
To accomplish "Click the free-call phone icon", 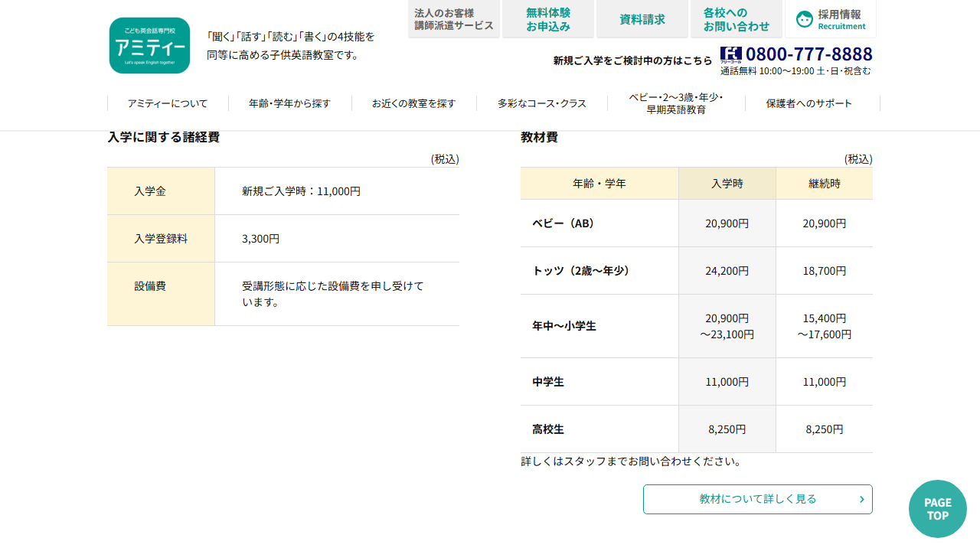I will coord(731,55).
